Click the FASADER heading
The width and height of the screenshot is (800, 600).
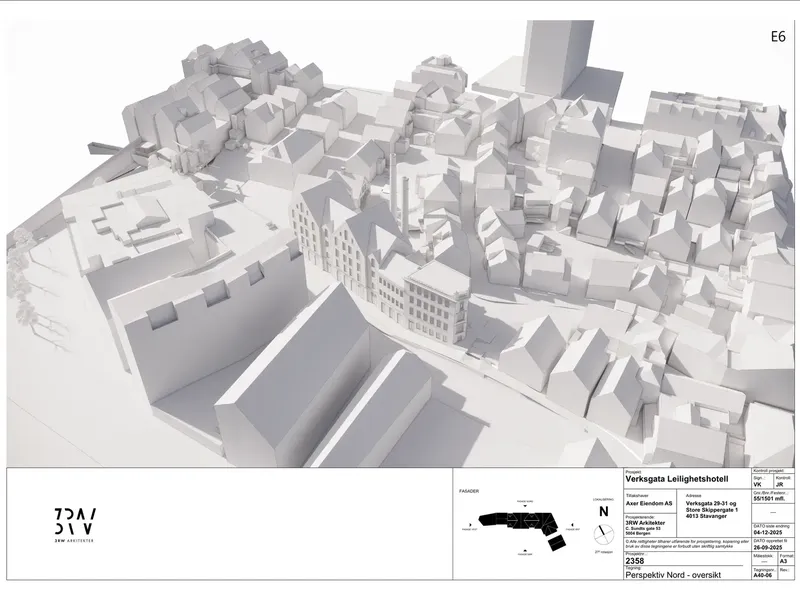click(469, 491)
